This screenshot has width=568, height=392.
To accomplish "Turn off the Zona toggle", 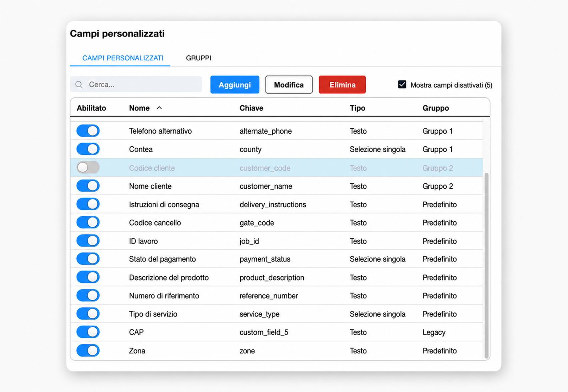I will coord(88,350).
